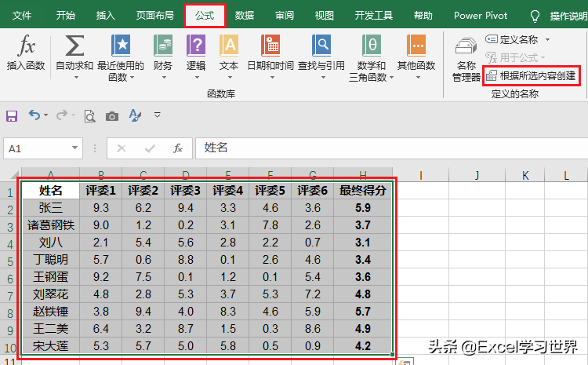Switch to the View (视图) tab
Viewport: 588px width, 365px height.
tap(325, 16)
